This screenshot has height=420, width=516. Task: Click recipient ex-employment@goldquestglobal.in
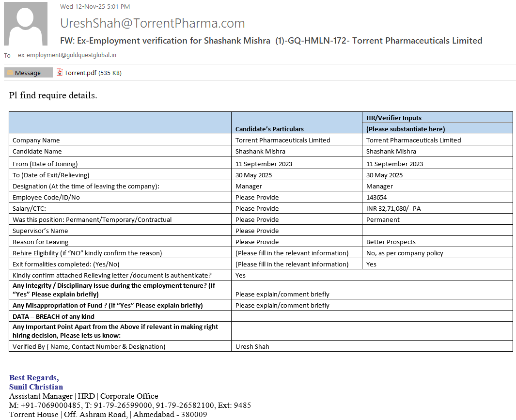67,55
